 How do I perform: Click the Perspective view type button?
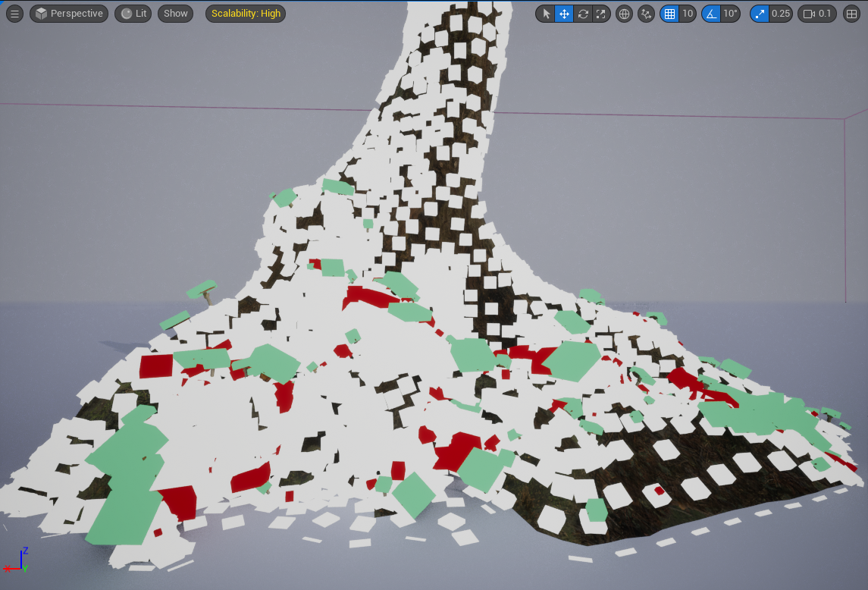tap(69, 14)
